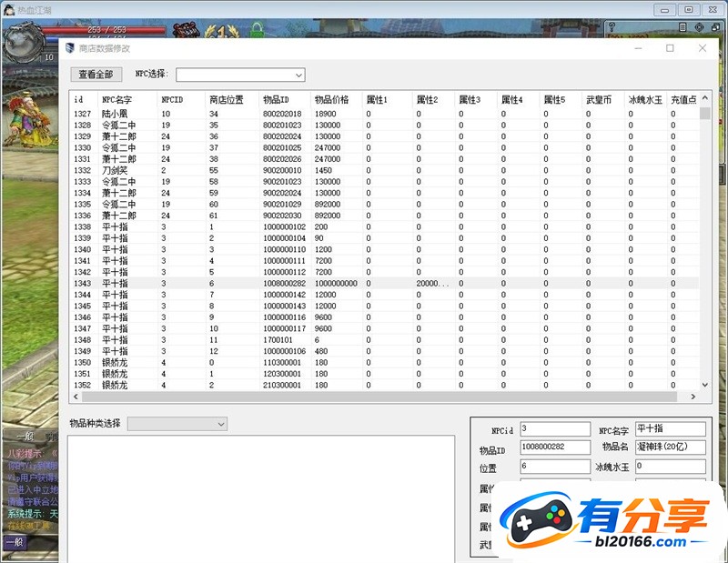Open the 物品种类选择 dropdown
Viewport: 728px width, 563px height.
coord(177,424)
